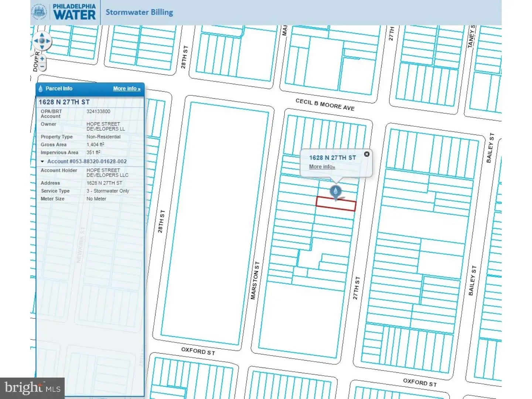
Task: Click the water drop icon in Parcel Info header
Action: point(41,89)
